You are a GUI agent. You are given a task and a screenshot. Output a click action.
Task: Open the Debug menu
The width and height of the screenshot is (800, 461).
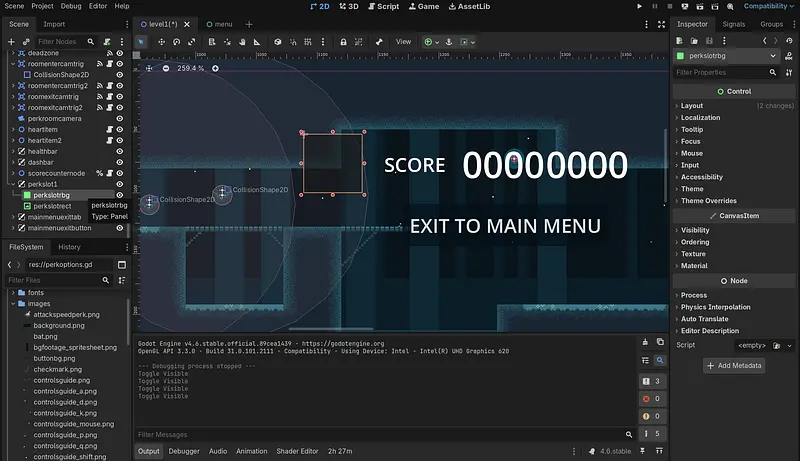(70, 6)
